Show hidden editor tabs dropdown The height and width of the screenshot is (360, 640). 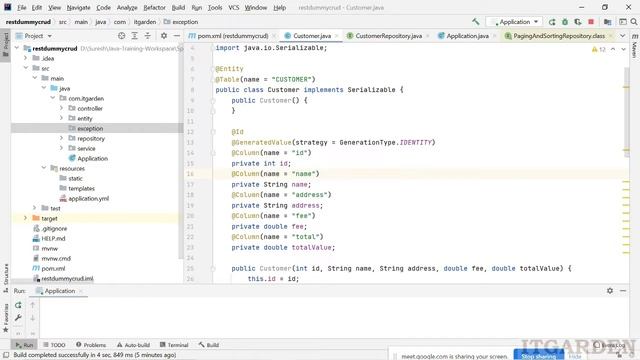(622, 36)
